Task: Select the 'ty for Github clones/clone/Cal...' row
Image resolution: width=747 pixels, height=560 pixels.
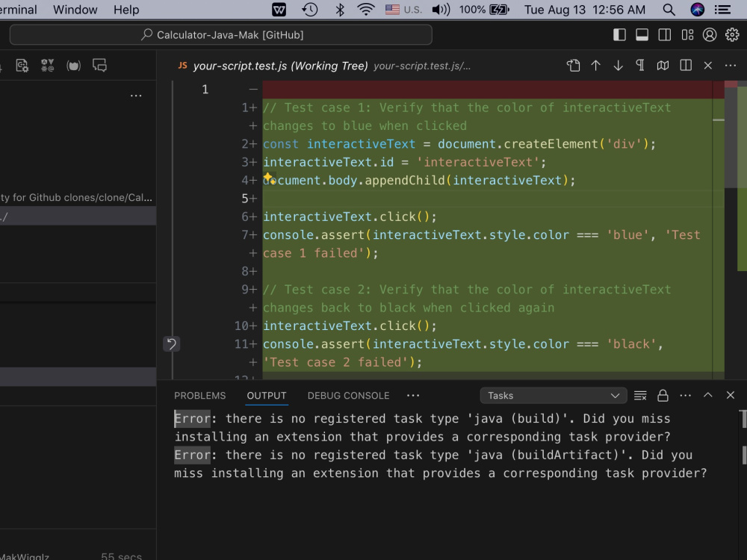Action: pos(78,198)
